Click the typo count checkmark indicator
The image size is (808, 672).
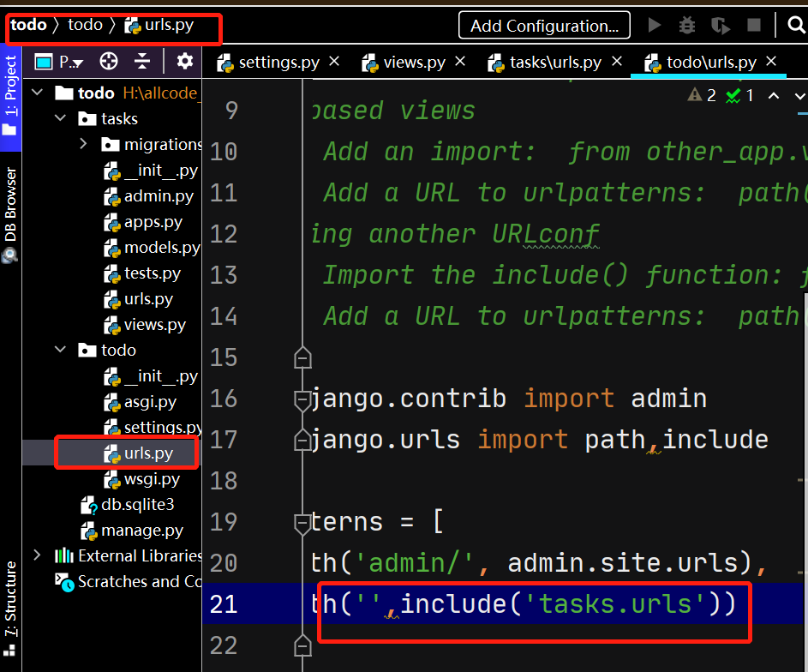pos(739,95)
